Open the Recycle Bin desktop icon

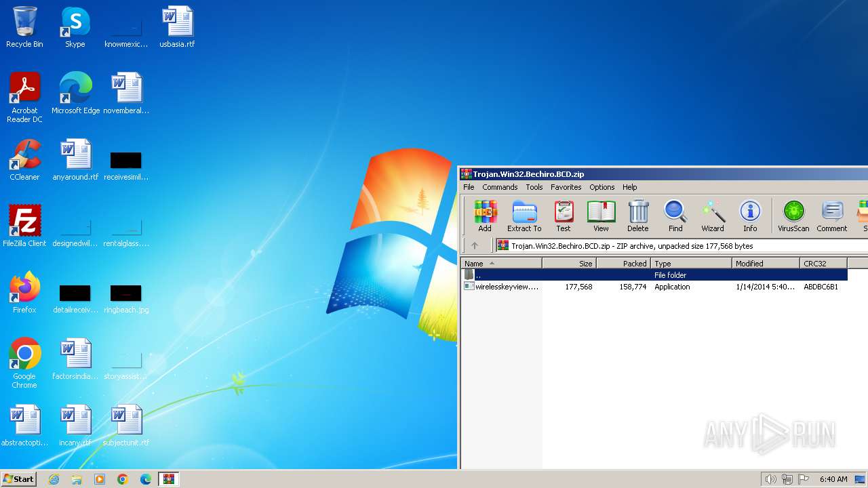coord(24,27)
